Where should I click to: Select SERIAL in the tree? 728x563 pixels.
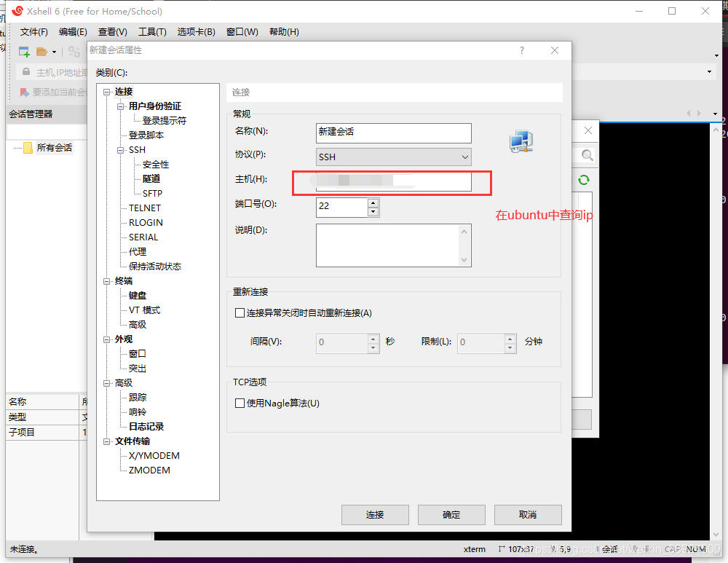point(143,237)
